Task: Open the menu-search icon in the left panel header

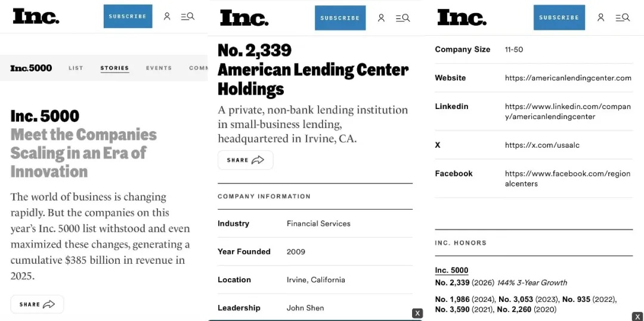Action: [x=188, y=17]
